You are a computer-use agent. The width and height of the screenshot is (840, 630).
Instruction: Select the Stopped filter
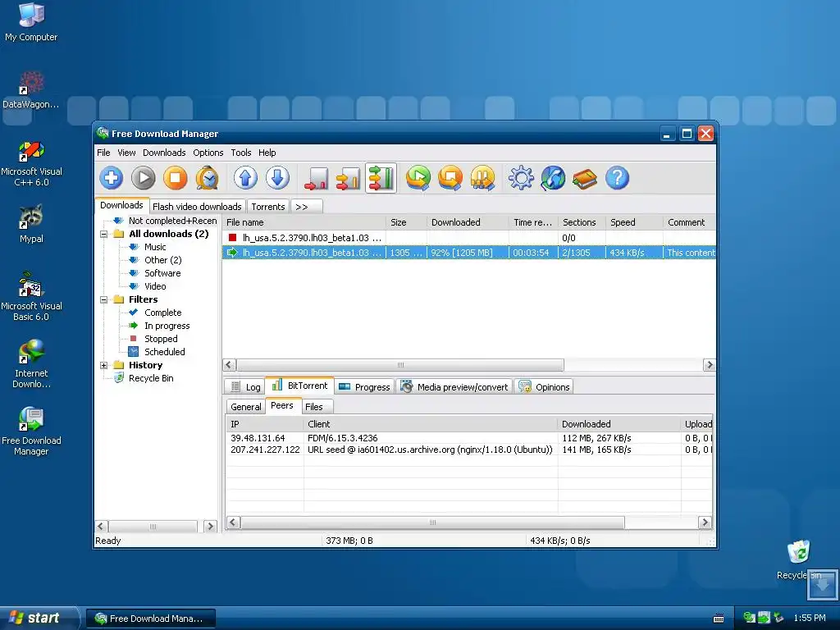[x=161, y=339]
